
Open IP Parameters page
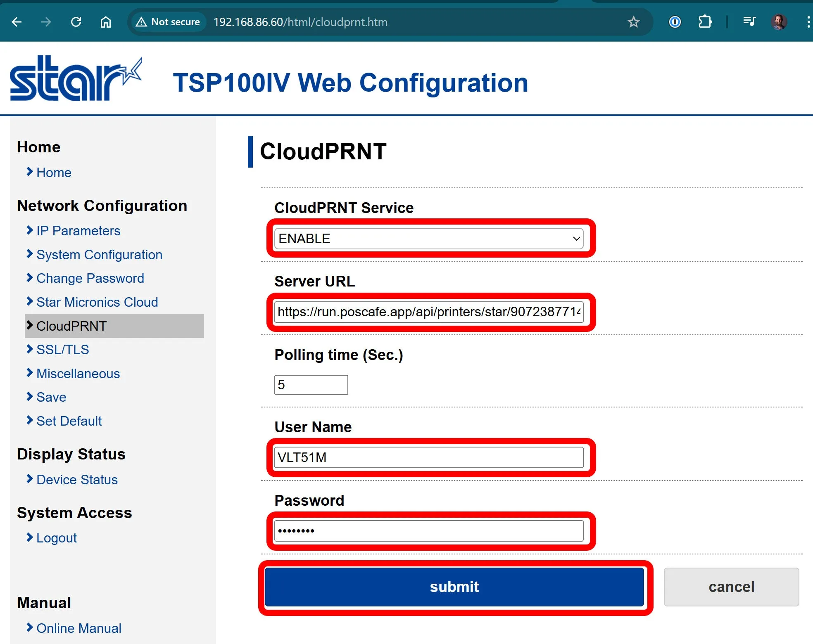tap(78, 231)
